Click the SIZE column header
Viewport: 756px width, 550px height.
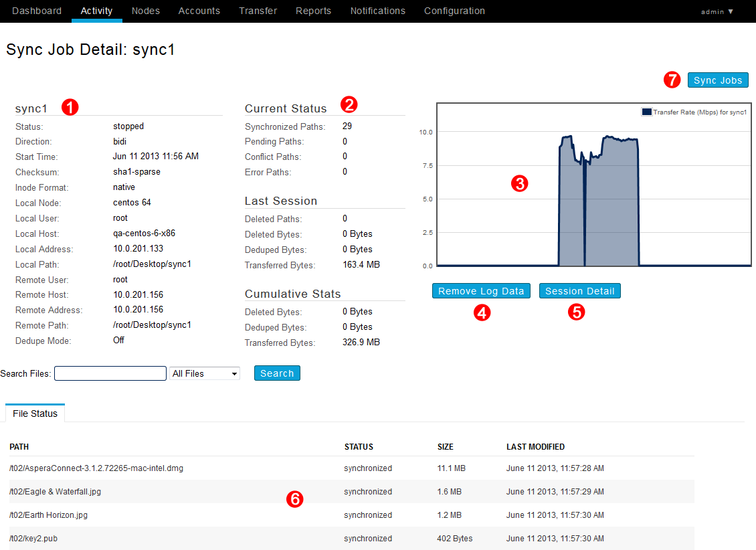(x=446, y=447)
